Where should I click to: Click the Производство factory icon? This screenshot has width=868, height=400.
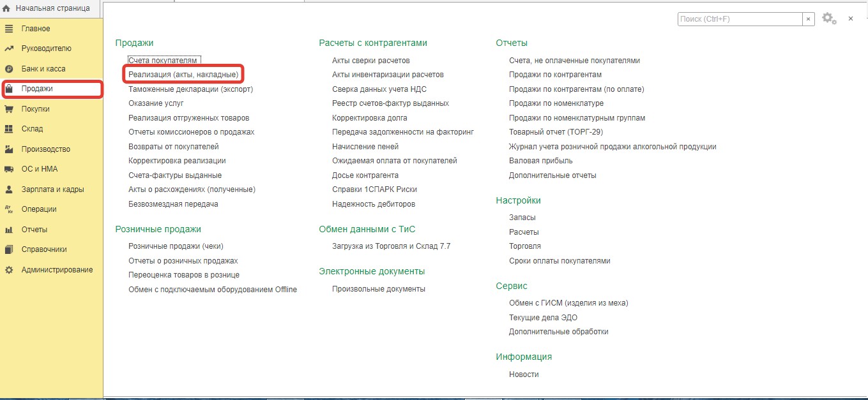point(9,149)
